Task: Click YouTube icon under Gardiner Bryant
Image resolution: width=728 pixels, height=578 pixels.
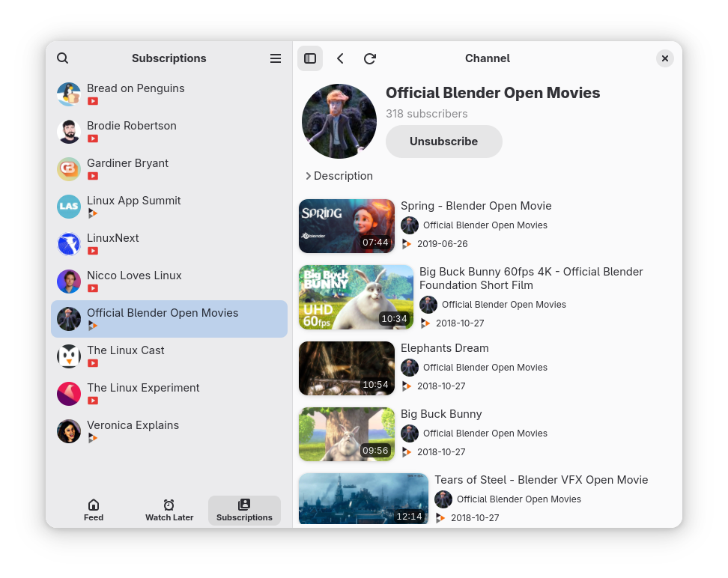Action: [93, 176]
